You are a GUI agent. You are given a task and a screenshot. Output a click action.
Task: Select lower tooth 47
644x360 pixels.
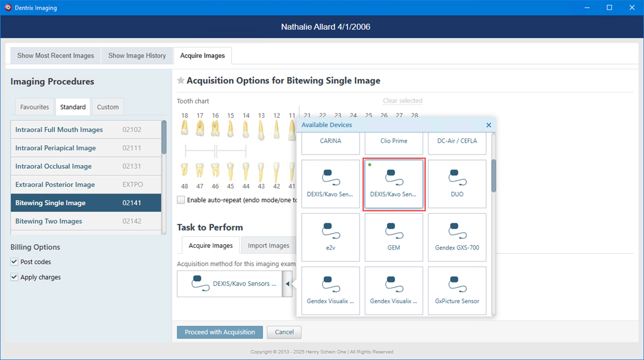click(200, 170)
